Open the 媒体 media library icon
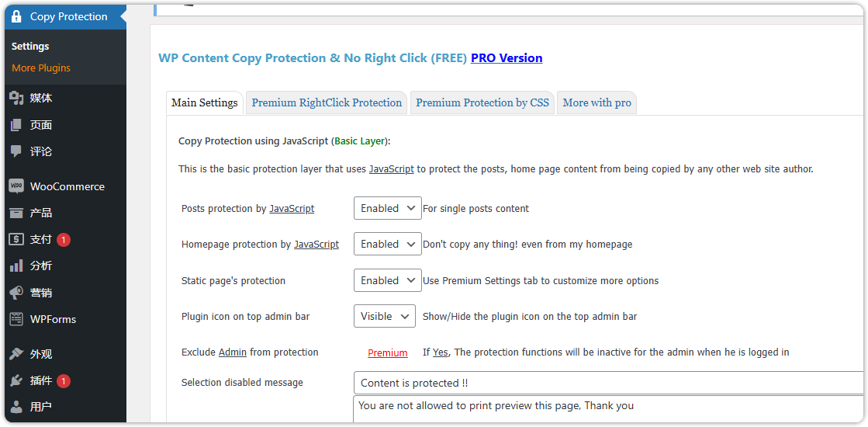Image resolution: width=868 pixels, height=427 pixels. [x=16, y=98]
